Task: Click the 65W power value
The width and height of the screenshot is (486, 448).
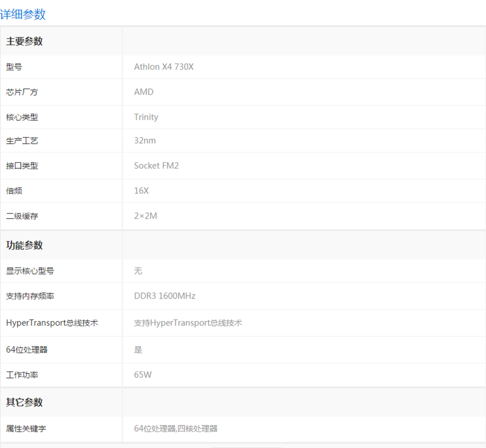Action: pos(143,375)
